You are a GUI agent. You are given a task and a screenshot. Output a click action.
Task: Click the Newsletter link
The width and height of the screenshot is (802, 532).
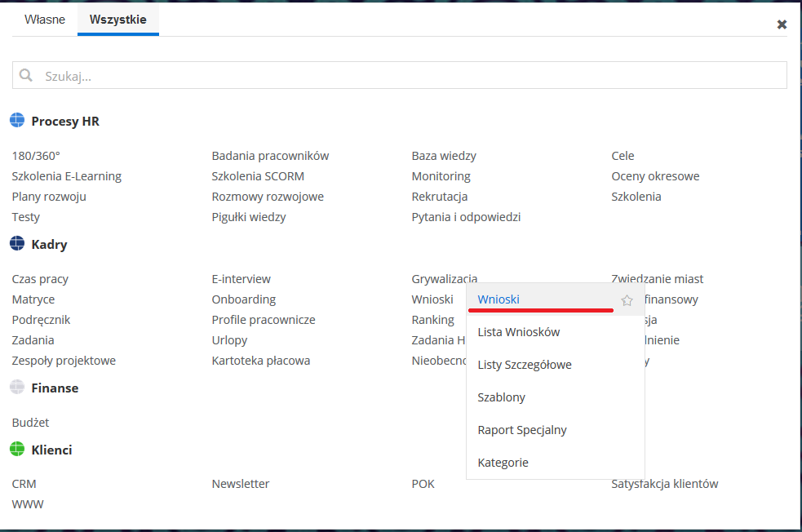pos(241,485)
